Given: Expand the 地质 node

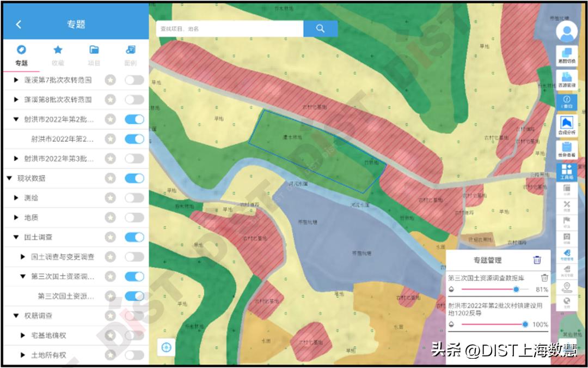Looking at the screenshot, I should [x=16, y=218].
